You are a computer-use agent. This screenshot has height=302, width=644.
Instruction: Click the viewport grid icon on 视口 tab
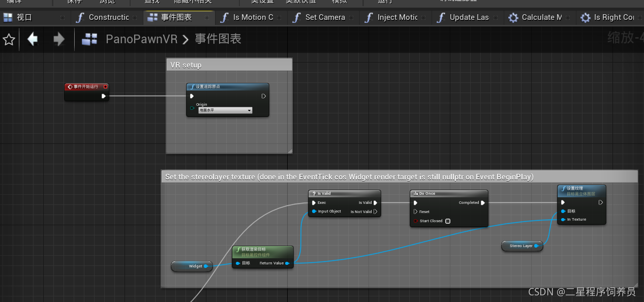8,17
